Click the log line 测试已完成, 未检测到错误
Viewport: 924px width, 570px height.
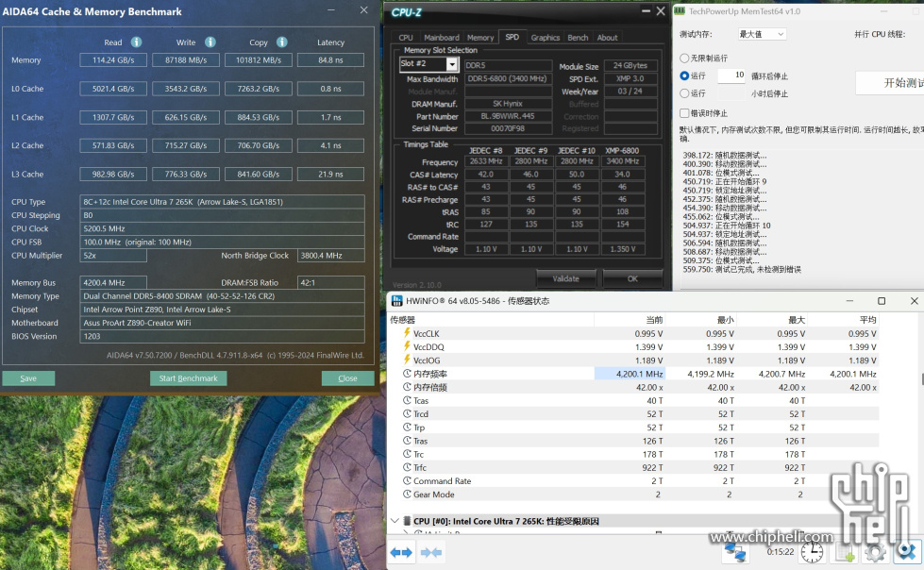[x=742, y=269]
